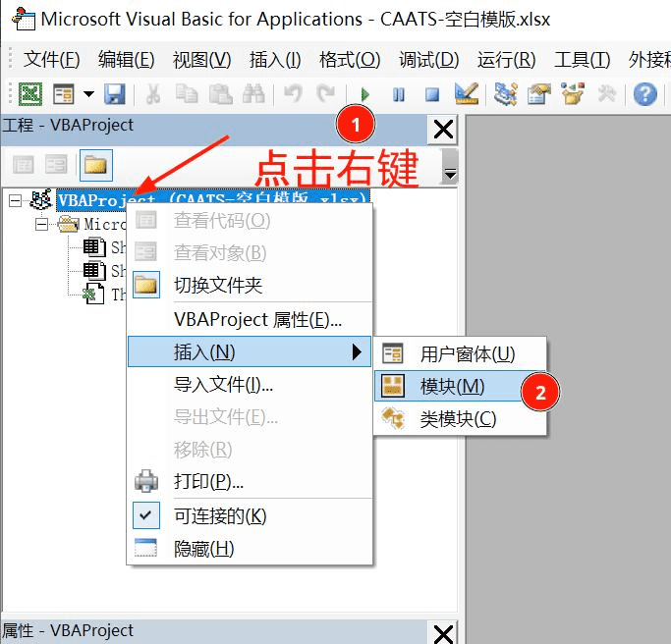Viewport: 671px width, 644px height.
Task: Toggle Folders icon in project panel
Action: [x=96, y=165]
